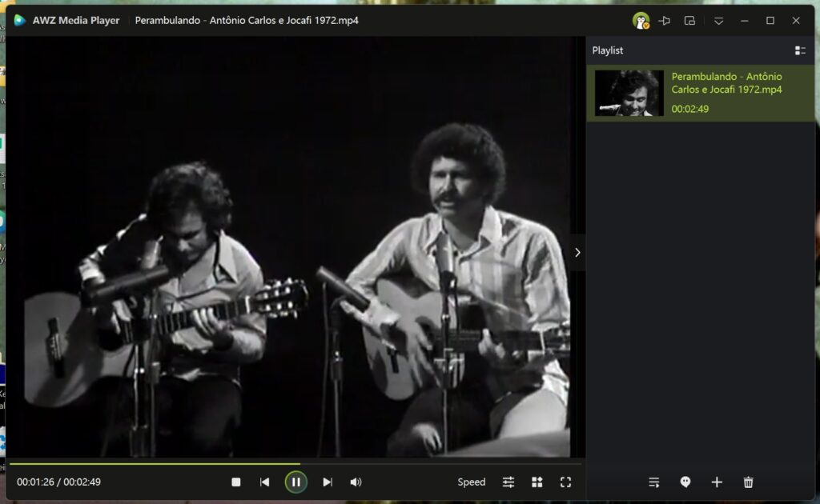Click the AWZ Media Player logo
Screen dimensions: 820x504
(x=20, y=20)
